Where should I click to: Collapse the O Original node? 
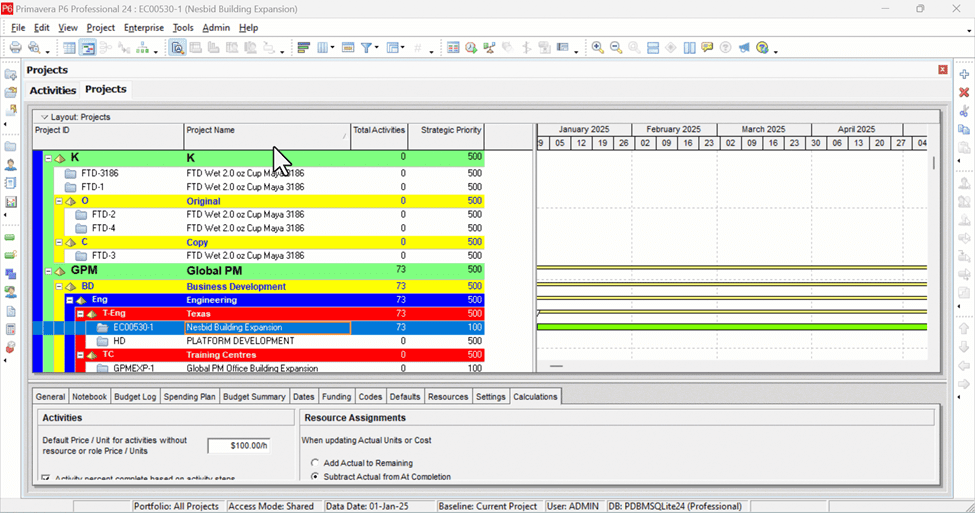click(59, 201)
